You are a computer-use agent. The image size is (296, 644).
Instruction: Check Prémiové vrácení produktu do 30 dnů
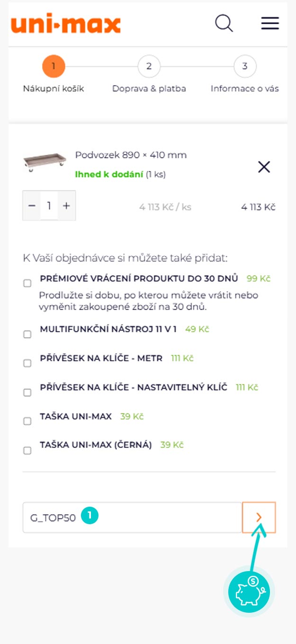(27, 283)
